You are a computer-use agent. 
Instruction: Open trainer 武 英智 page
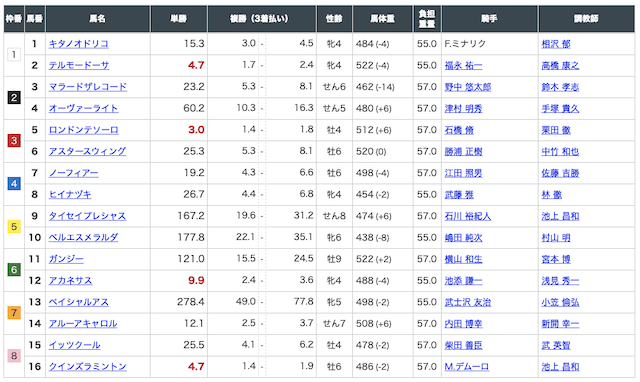pos(556,345)
